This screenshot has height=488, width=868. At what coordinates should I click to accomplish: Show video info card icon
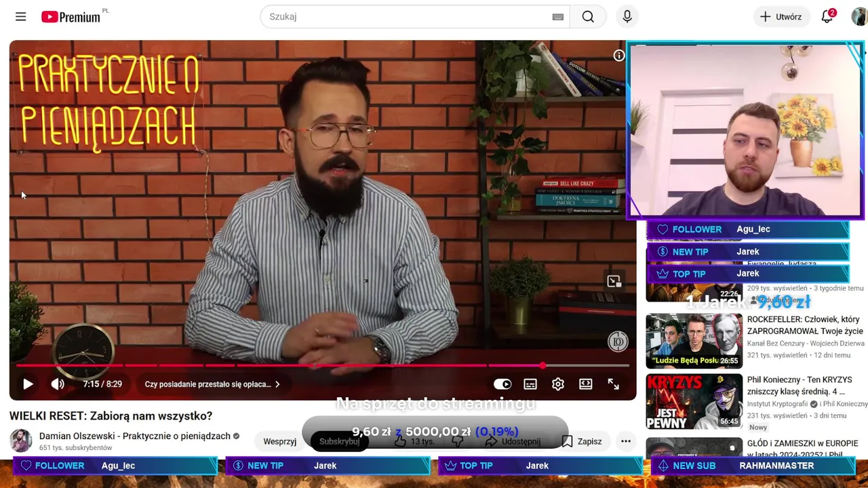point(618,56)
